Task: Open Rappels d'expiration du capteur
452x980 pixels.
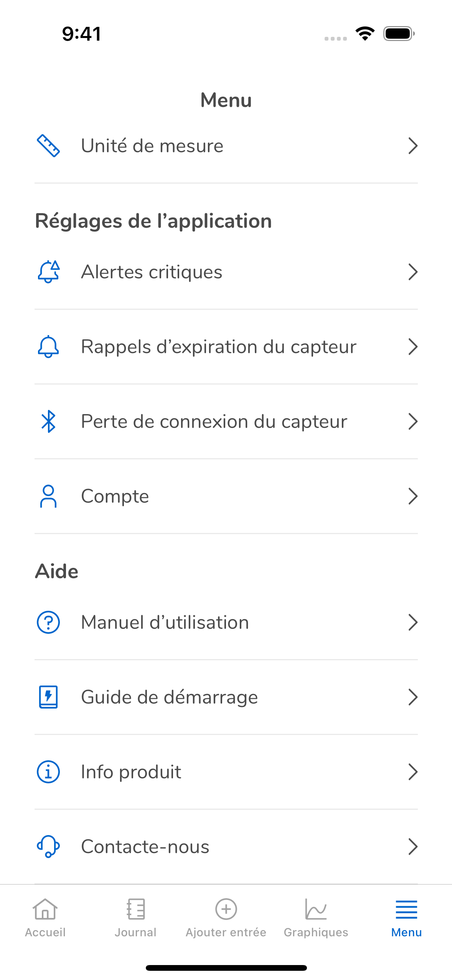Action: (226, 347)
